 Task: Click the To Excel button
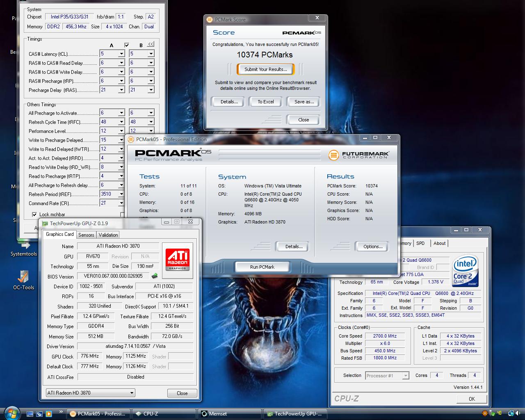tap(265, 102)
